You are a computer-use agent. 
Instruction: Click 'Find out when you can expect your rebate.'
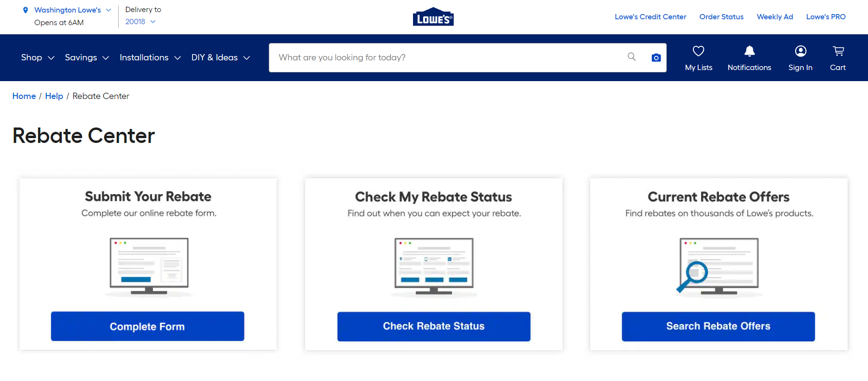click(x=434, y=213)
